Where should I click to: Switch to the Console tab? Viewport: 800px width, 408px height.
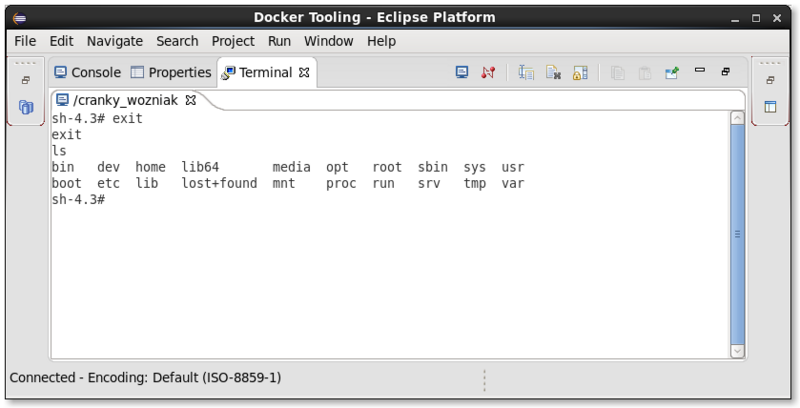[x=88, y=72]
